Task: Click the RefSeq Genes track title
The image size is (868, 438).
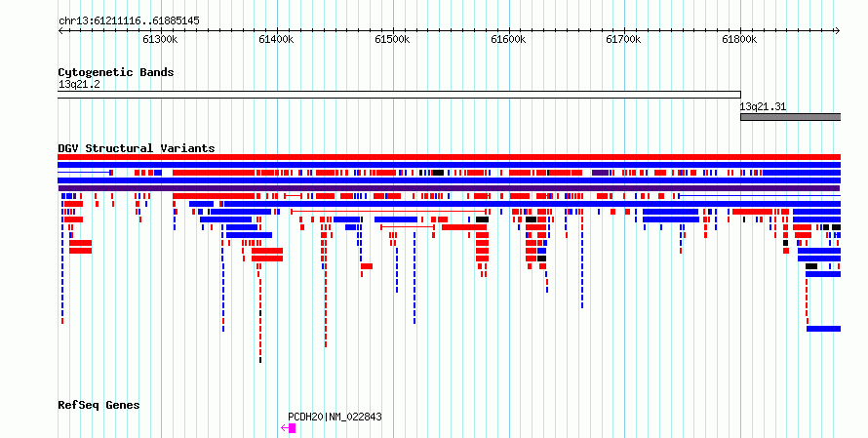Action: 99,406
